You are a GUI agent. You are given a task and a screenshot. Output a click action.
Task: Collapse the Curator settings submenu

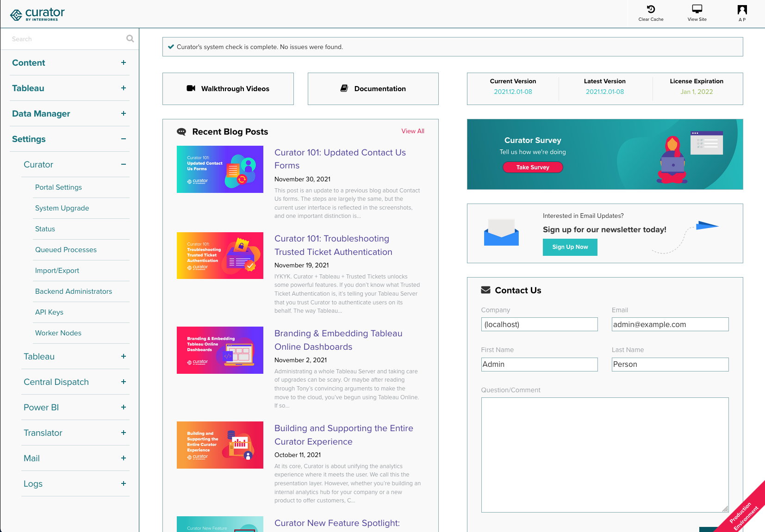point(124,164)
